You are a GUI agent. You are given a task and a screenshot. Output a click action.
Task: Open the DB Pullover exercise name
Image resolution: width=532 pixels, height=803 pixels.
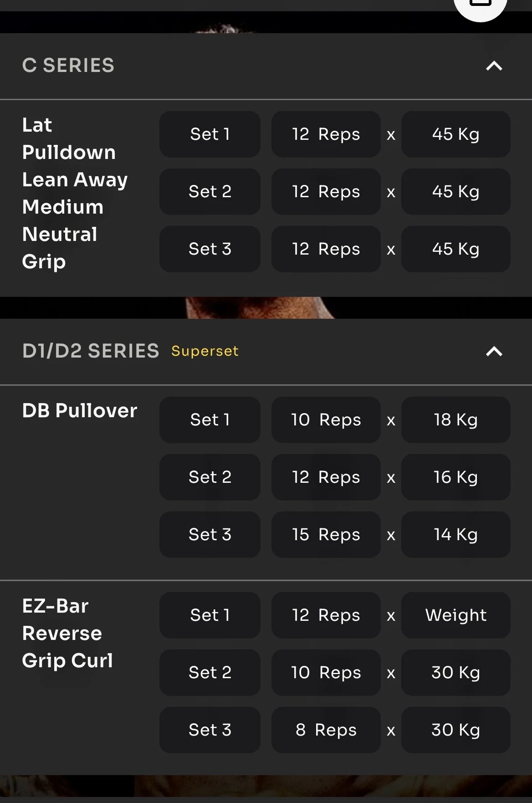tap(80, 411)
